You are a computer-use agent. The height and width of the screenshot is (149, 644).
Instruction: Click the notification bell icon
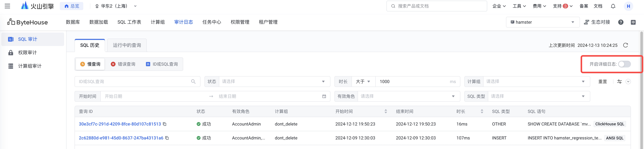coord(613,6)
